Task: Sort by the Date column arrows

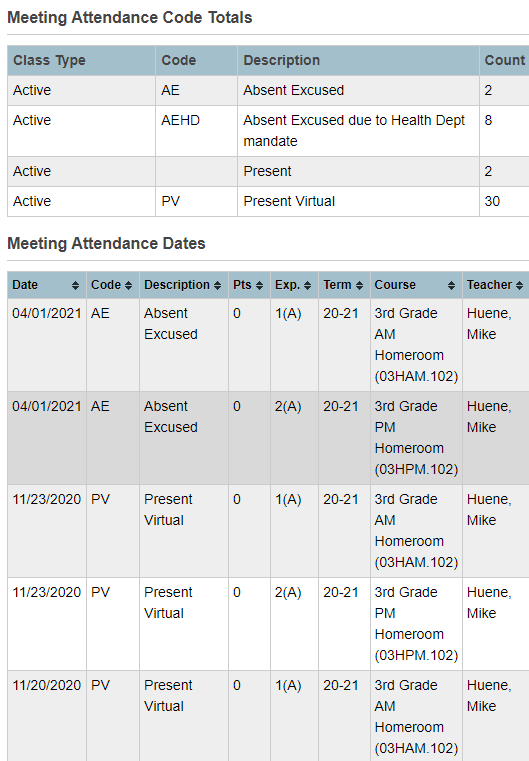Action: pyautogui.click(x=75, y=285)
